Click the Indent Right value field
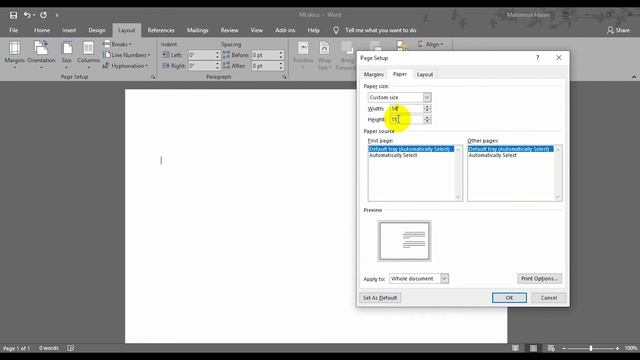 pyautogui.click(x=202, y=66)
